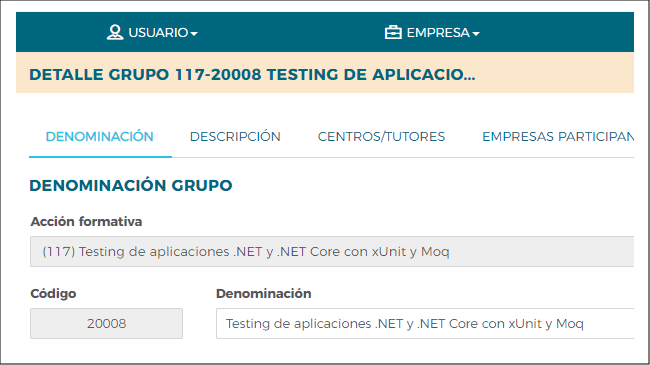Click the Acción formativa label
This screenshot has width=650, height=365.
86,221
